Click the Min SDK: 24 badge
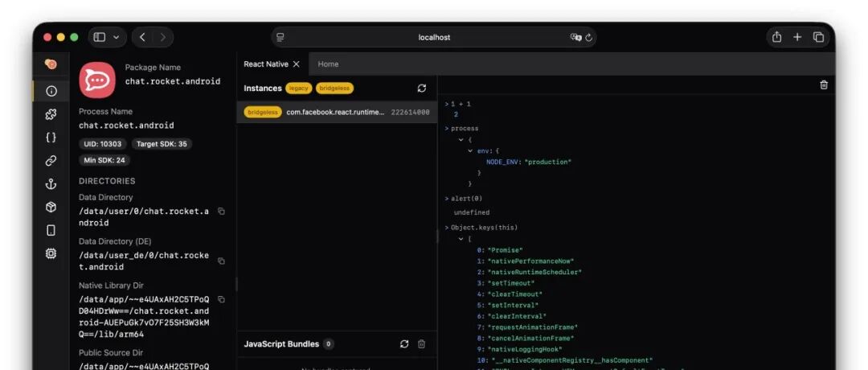 104,161
